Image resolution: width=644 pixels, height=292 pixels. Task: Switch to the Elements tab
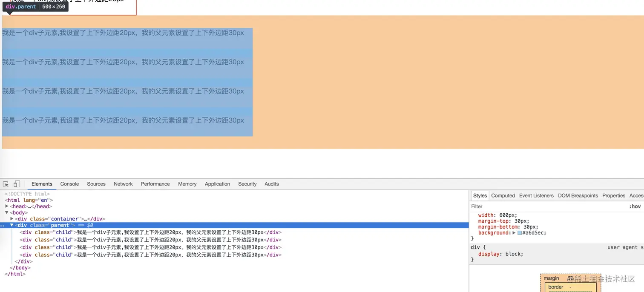(42, 184)
